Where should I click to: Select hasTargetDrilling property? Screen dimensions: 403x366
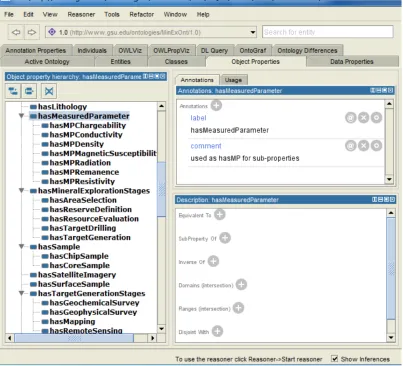click(x=83, y=228)
